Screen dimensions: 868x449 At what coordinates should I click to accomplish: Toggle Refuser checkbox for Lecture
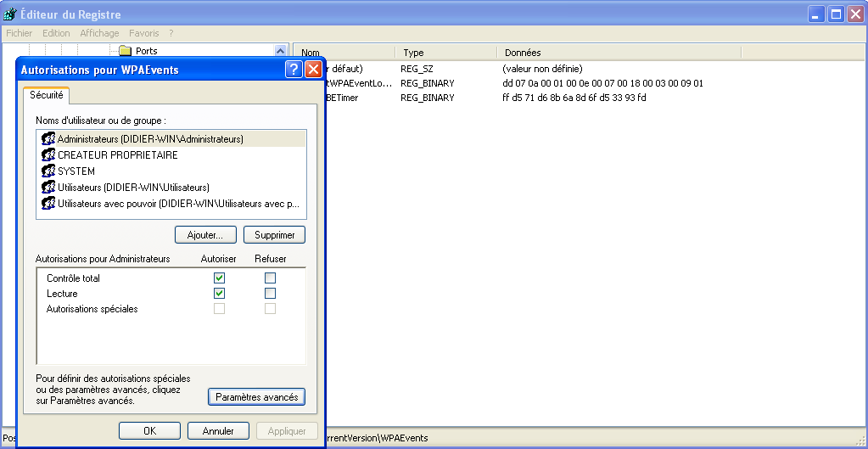point(270,294)
